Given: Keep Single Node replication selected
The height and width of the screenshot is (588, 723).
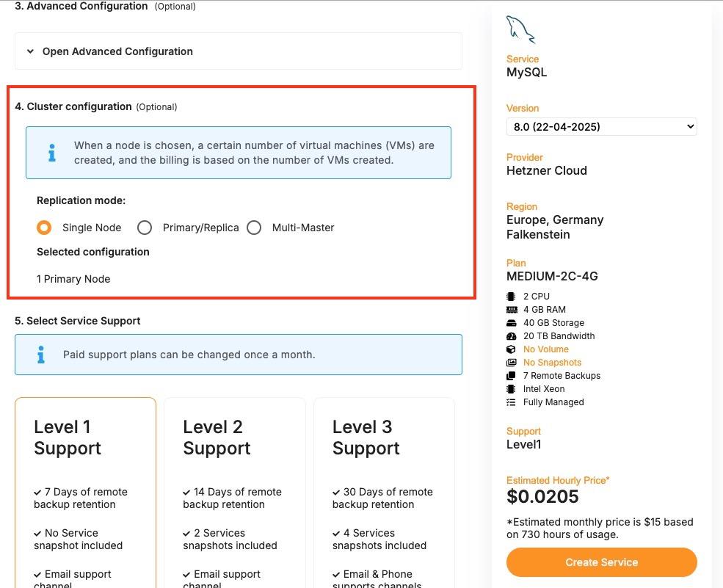Looking at the screenshot, I should pyautogui.click(x=43, y=228).
